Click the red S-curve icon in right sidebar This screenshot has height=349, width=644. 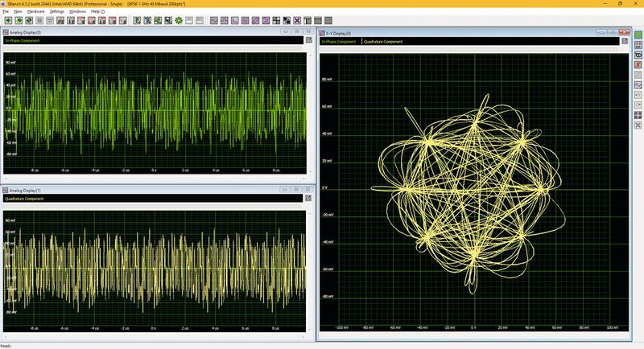[x=638, y=65]
